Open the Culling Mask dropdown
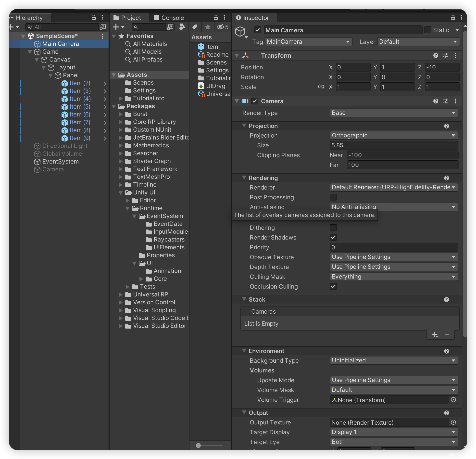This screenshot has width=476, height=459. coord(393,277)
